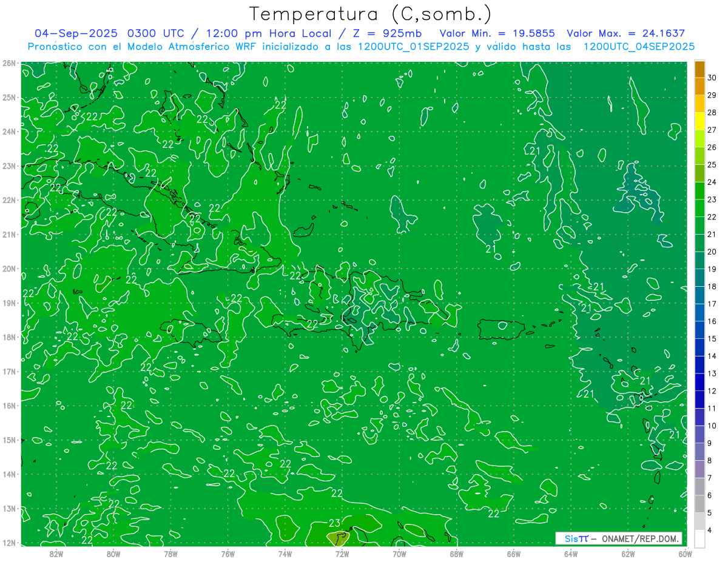Click the '64W' longitude label
Screen dimensions: 728x562
570,554
